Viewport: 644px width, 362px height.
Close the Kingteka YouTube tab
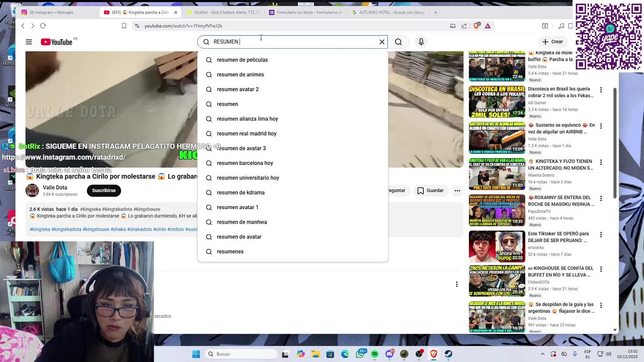pyautogui.click(x=176, y=12)
